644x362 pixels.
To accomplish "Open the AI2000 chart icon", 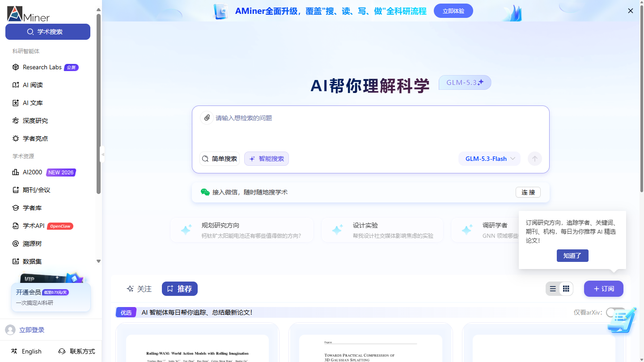I will [x=15, y=172].
